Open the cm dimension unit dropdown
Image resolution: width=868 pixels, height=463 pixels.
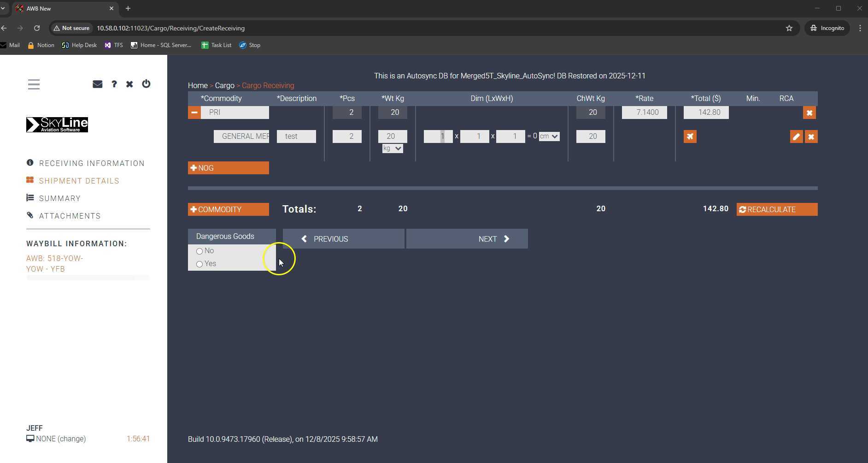(549, 137)
